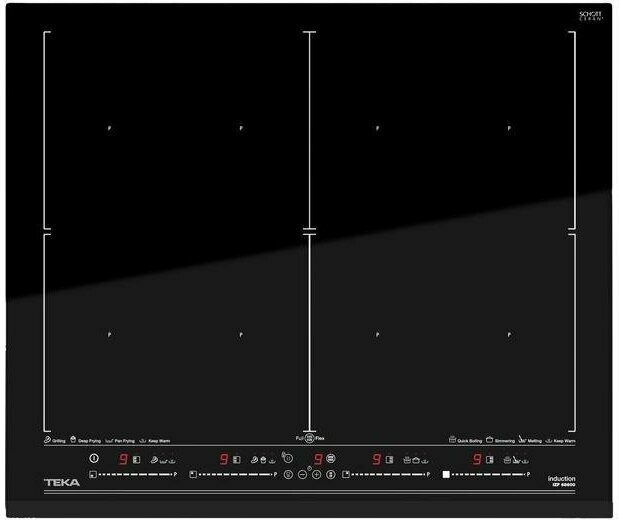Select the Quick Boiling function icon

coord(452,440)
